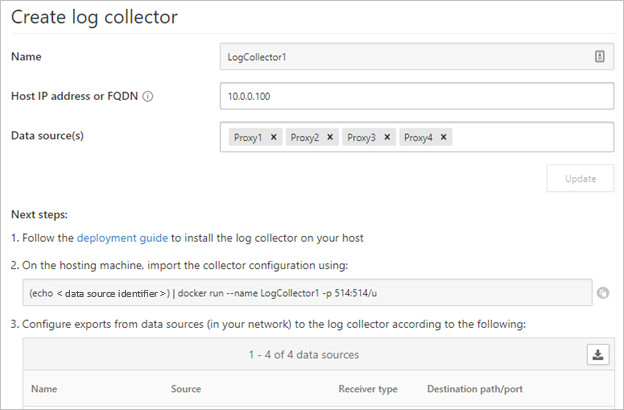Copy the docker run command to clipboard
This screenshot has height=410, width=624.
[x=603, y=293]
